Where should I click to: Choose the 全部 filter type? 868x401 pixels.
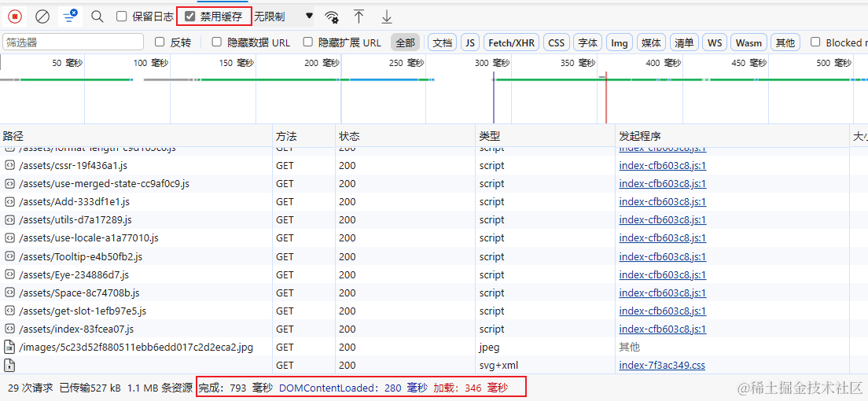pos(405,42)
